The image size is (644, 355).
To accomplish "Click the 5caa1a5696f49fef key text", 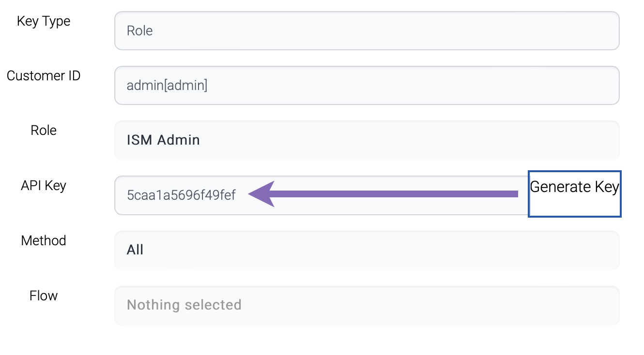I will pos(181,195).
